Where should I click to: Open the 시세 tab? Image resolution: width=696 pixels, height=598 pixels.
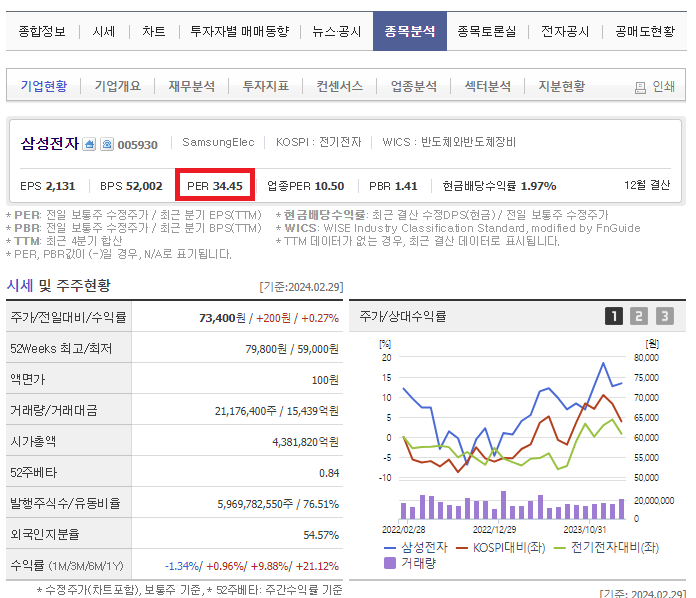pyautogui.click(x=103, y=32)
